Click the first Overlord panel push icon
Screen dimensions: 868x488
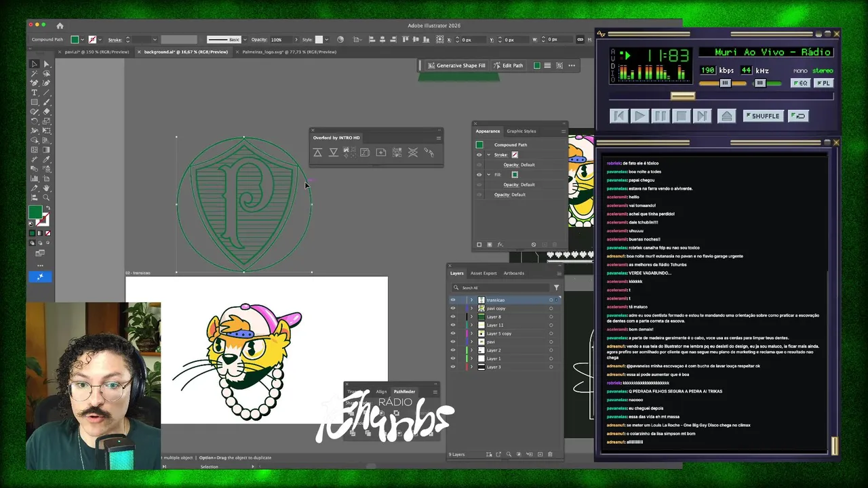pos(317,152)
